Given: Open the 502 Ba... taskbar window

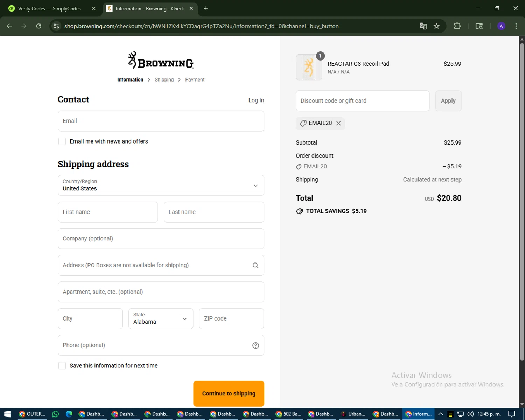Looking at the screenshot, I should [x=289, y=414].
